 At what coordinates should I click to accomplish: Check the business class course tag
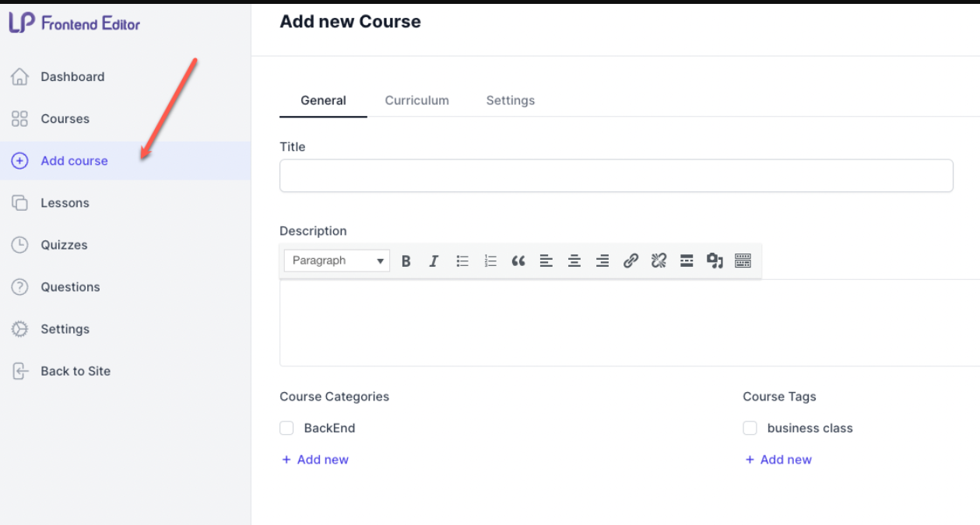[x=750, y=428]
